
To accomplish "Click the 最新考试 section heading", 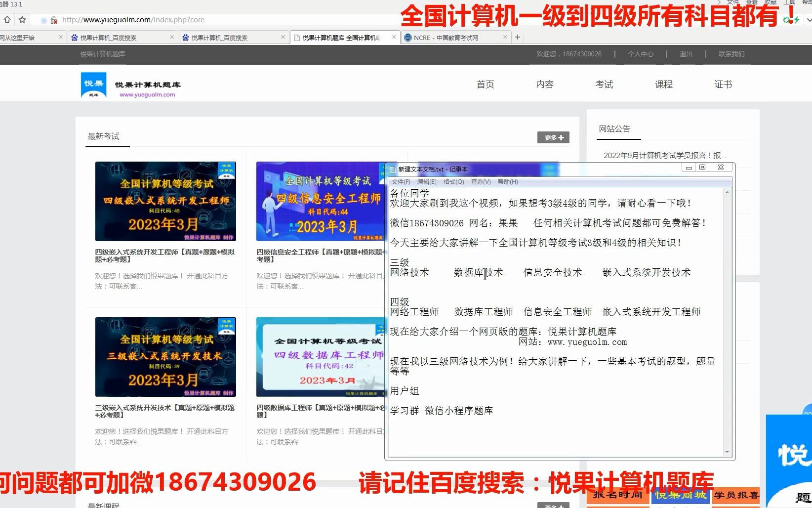I will pyautogui.click(x=103, y=136).
